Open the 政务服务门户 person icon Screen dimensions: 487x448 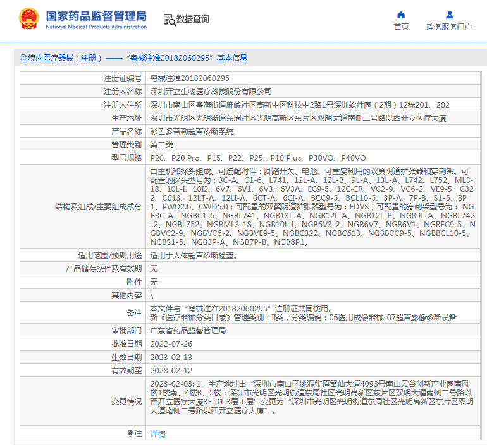[450, 15]
